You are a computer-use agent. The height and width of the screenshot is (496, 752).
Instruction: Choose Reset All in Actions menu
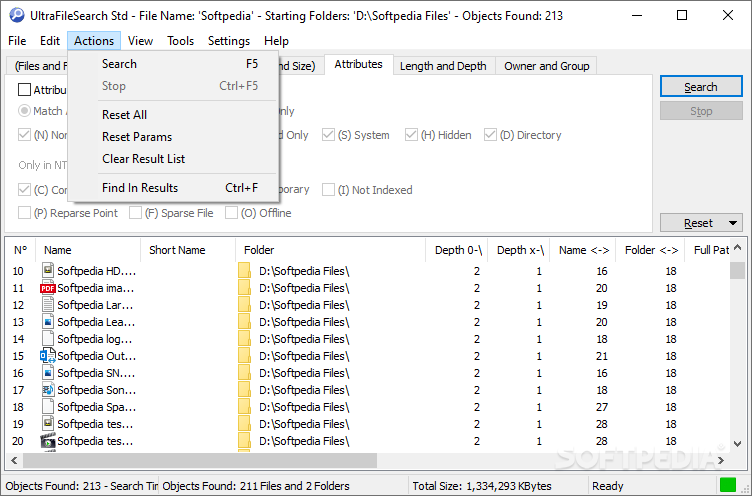tap(173, 115)
